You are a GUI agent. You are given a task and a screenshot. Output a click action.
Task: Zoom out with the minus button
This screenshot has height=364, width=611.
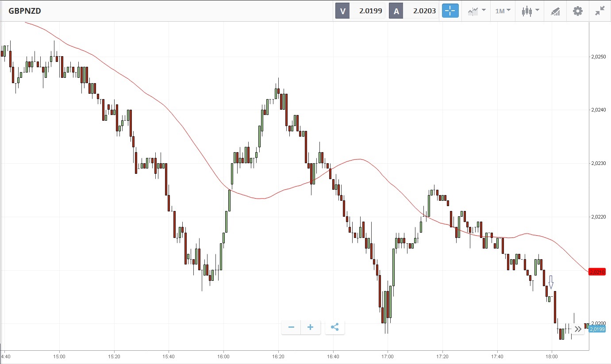pos(291,327)
